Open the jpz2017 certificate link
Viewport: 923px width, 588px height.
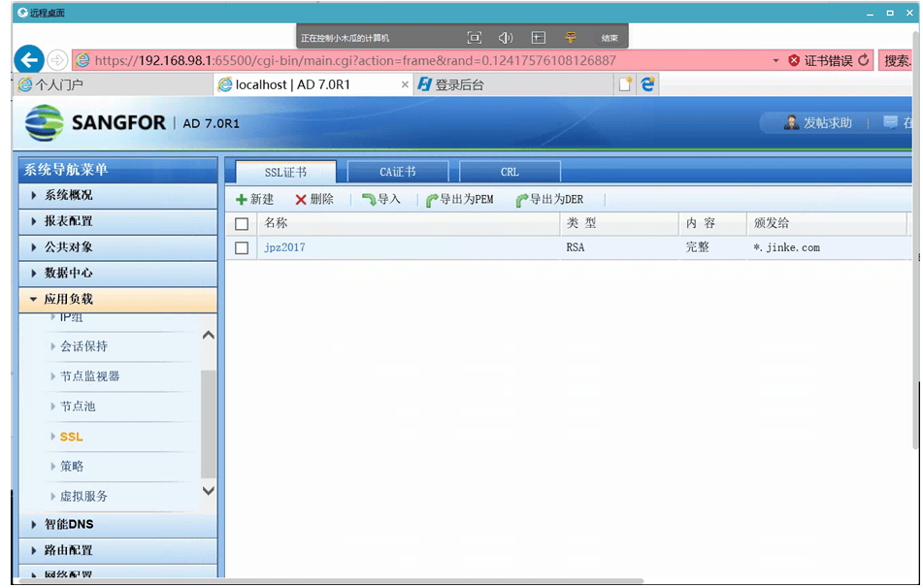click(284, 247)
